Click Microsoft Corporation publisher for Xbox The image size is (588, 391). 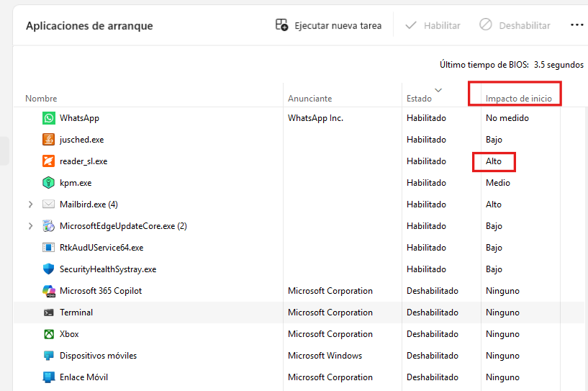330,334
